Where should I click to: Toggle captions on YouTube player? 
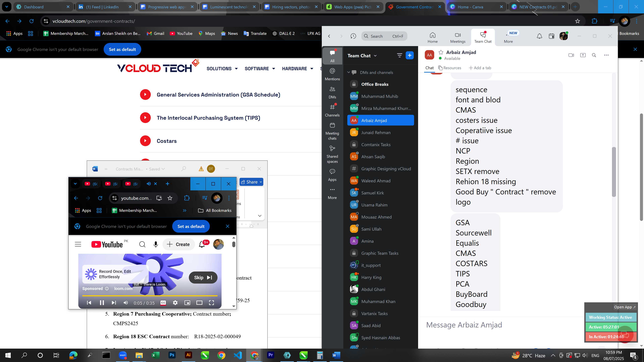pyautogui.click(x=163, y=303)
